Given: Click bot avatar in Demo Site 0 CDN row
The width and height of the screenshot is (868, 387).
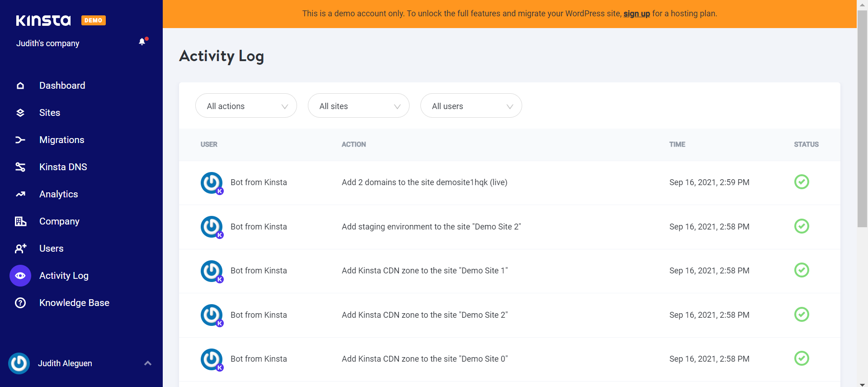Looking at the screenshot, I should (212, 359).
